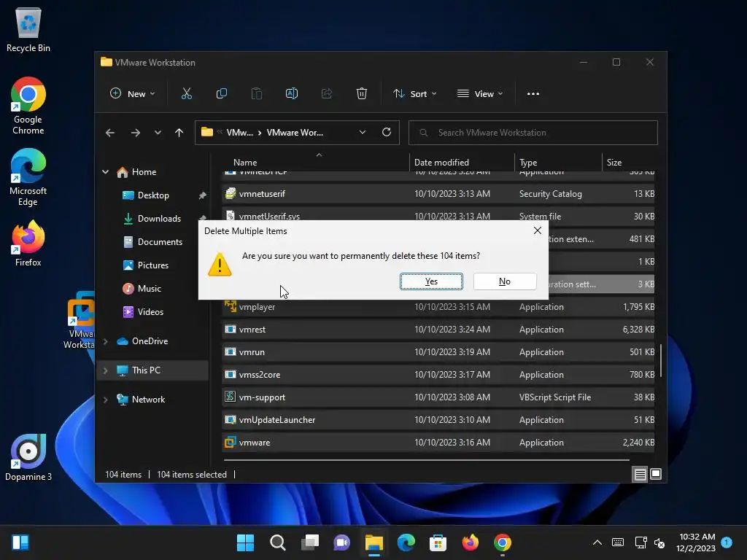Expand the OneDrive tree node
Viewport: 747px width, 560px height.
coord(105,341)
